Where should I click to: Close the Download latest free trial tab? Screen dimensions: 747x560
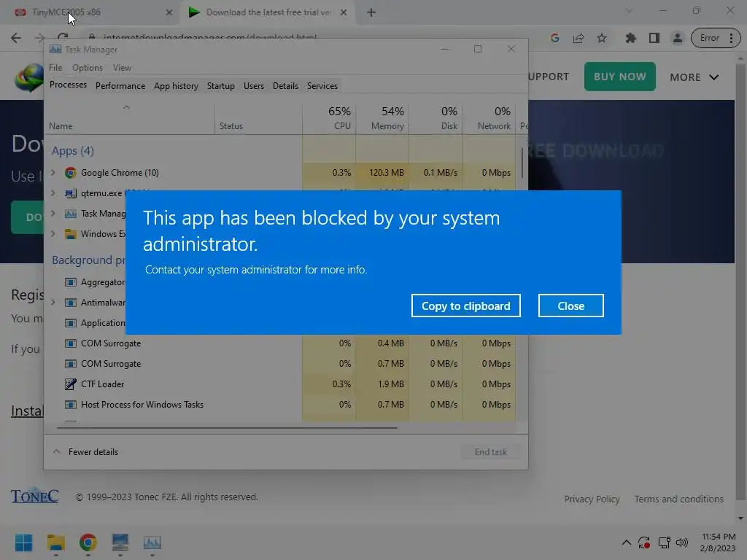[x=343, y=13]
